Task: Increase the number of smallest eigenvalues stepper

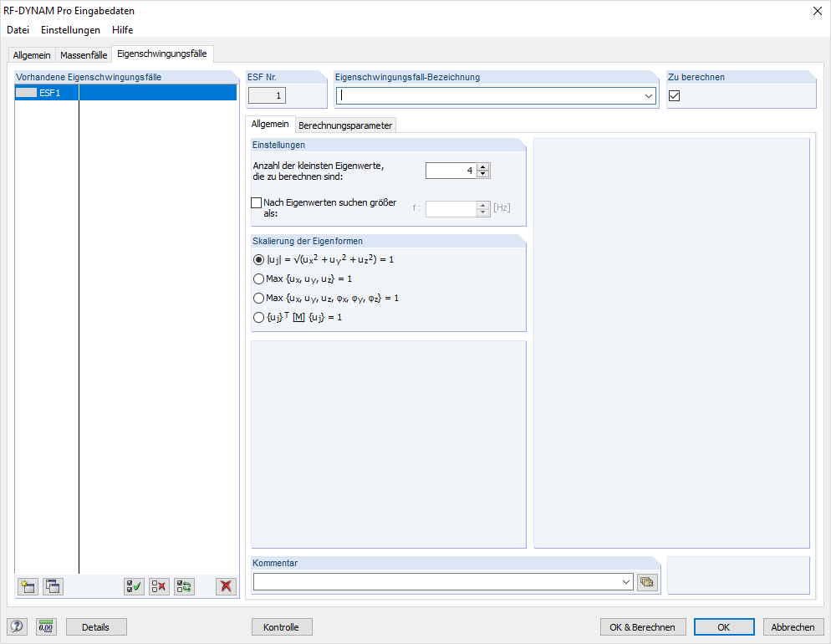Action: [x=483, y=166]
